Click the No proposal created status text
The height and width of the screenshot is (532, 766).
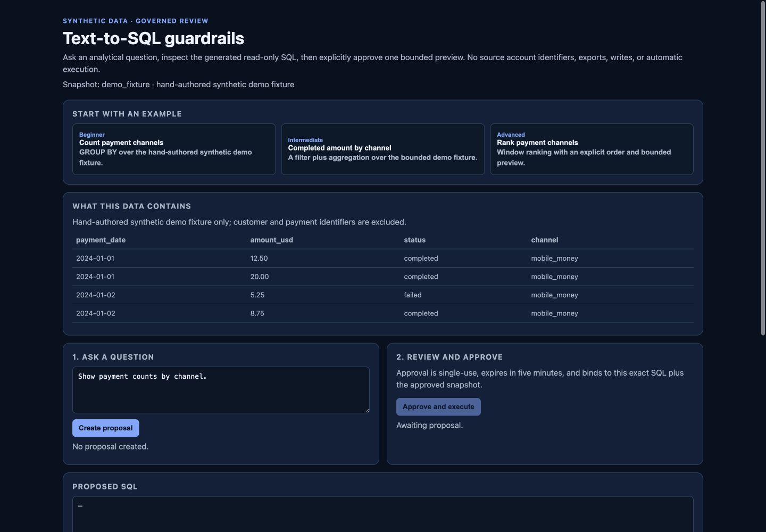[111, 447]
